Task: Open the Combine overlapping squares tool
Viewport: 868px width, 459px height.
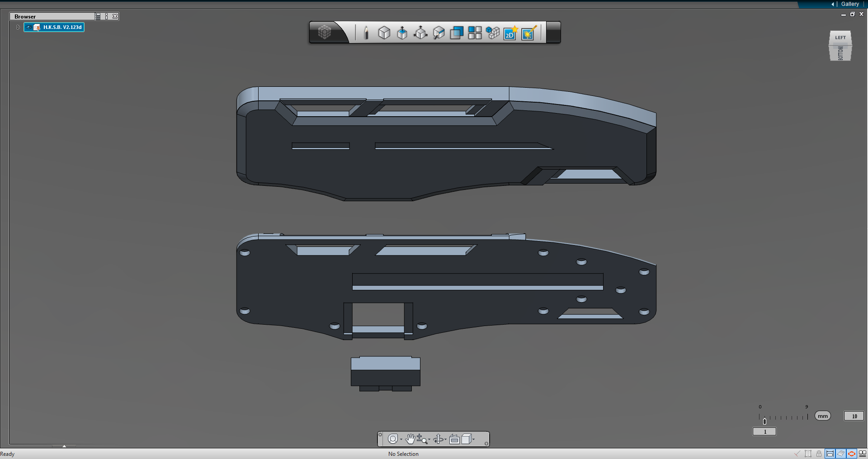Action: coord(457,33)
